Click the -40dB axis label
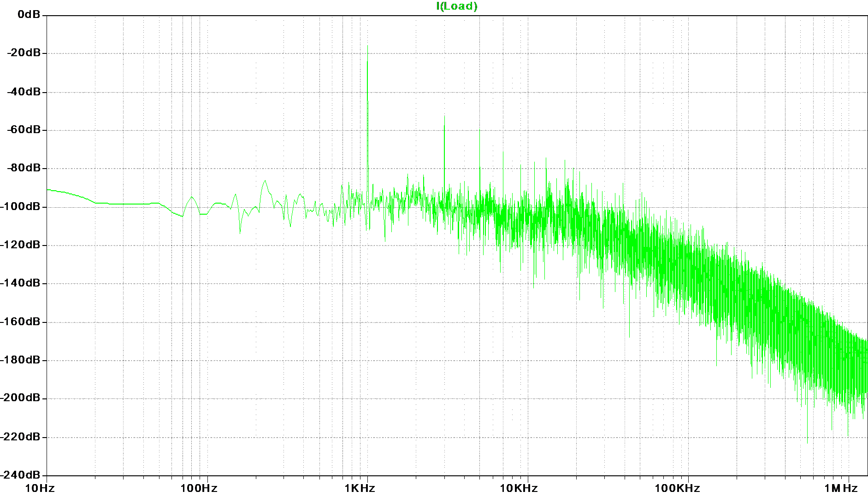The image size is (868, 497). point(24,92)
